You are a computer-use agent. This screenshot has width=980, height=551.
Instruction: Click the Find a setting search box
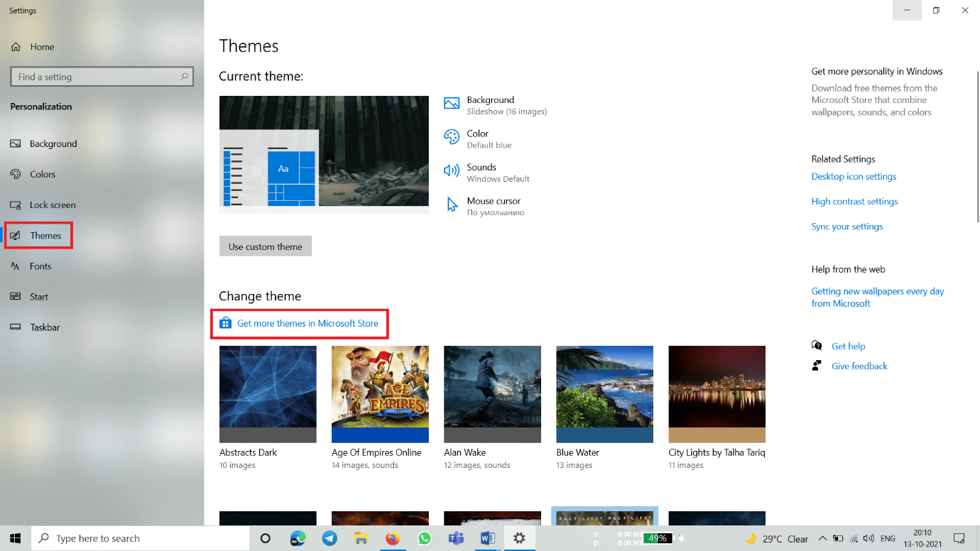click(102, 76)
